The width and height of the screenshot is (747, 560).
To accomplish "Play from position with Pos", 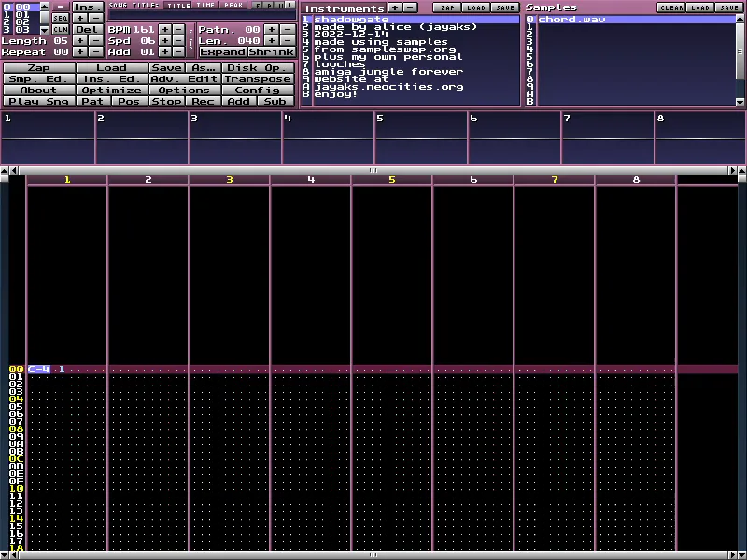I will (130, 101).
